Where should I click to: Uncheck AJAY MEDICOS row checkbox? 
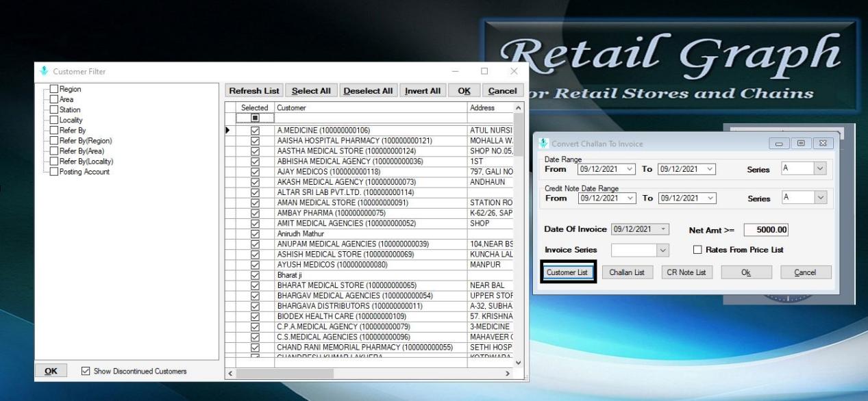tap(255, 172)
